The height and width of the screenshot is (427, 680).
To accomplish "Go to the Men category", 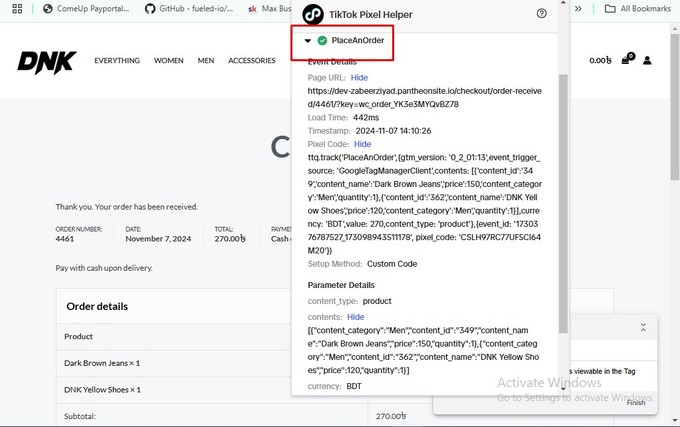I will point(206,61).
